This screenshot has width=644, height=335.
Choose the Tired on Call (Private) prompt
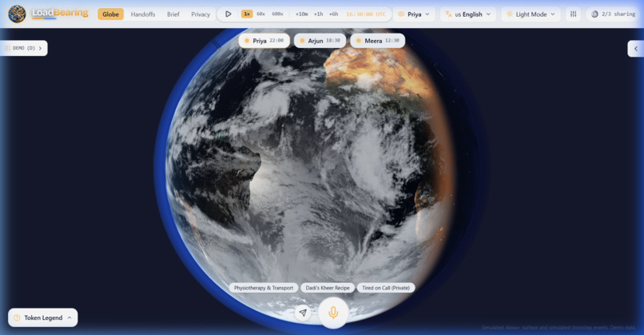[x=386, y=288]
